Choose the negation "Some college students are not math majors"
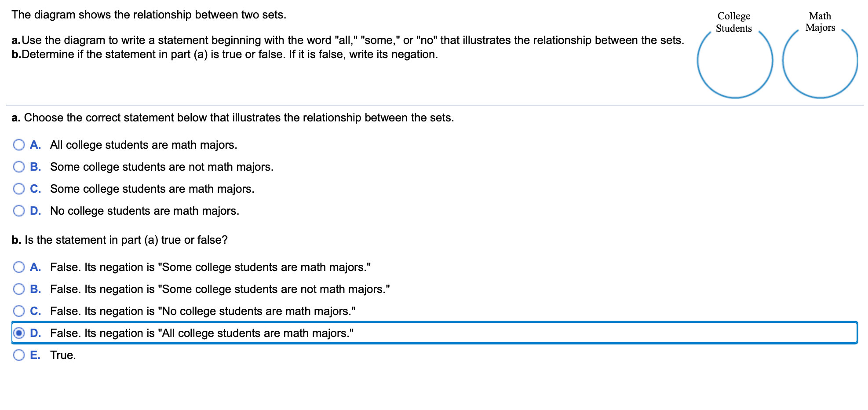The height and width of the screenshot is (410, 868). point(19,289)
